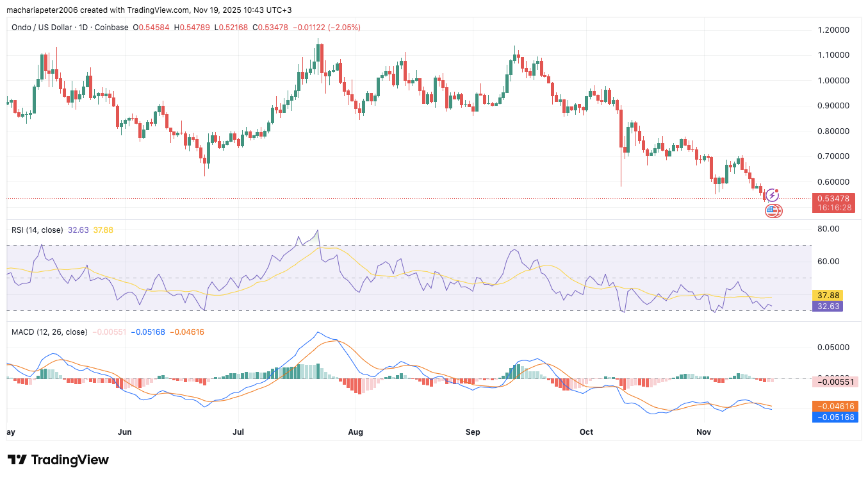
Task: Open the US flag economic events icon
Action: point(773,210)
